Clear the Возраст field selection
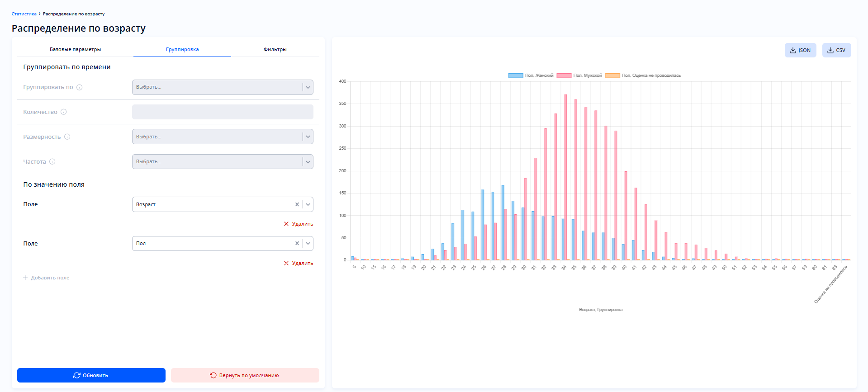 coord(297,204)
